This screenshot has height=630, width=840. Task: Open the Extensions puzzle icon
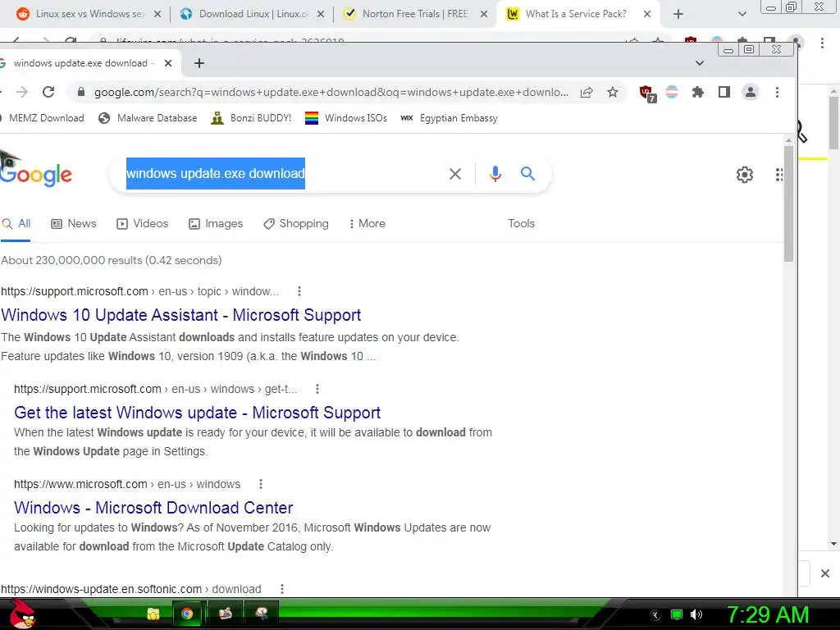[697, 92]
